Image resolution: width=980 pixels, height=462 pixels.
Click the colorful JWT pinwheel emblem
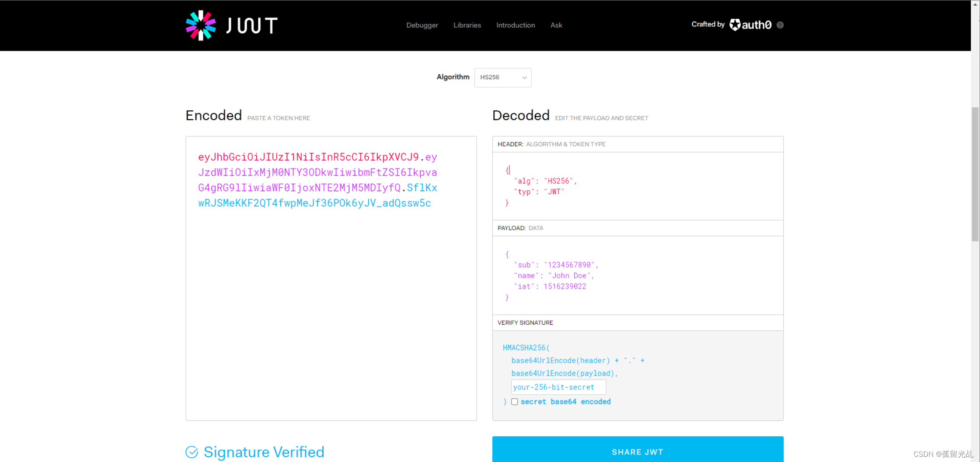point(201,25)
